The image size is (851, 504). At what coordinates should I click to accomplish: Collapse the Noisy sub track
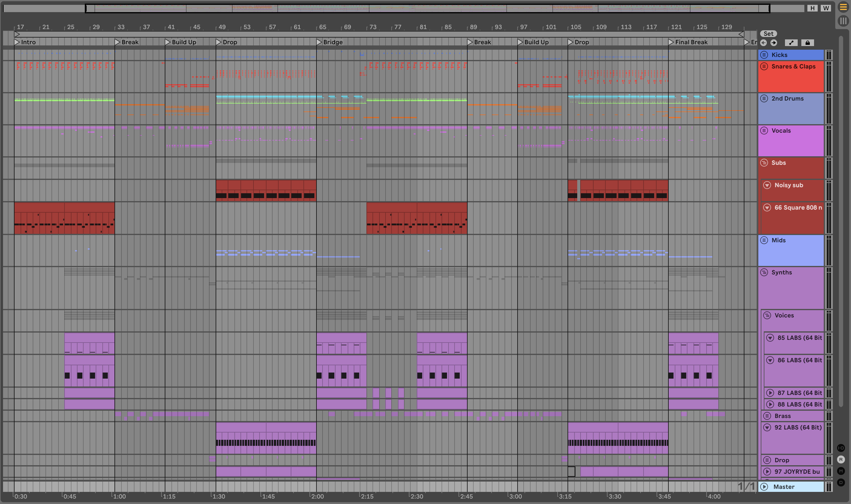[767, 185]
